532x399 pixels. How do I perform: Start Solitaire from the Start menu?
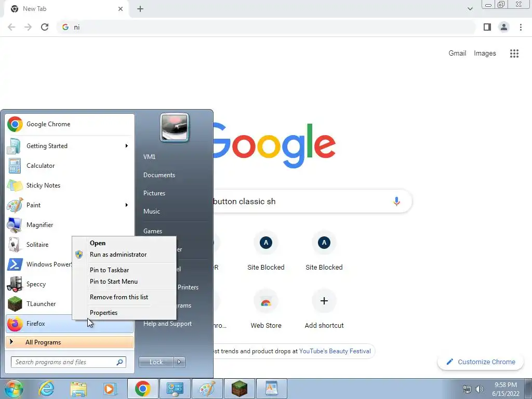[38, 245]
